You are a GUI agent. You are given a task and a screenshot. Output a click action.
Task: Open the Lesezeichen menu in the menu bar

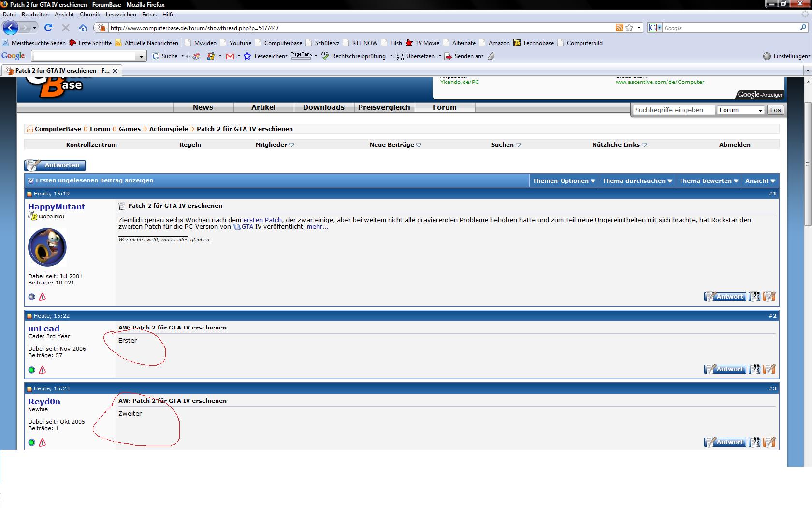click(121, 15)
